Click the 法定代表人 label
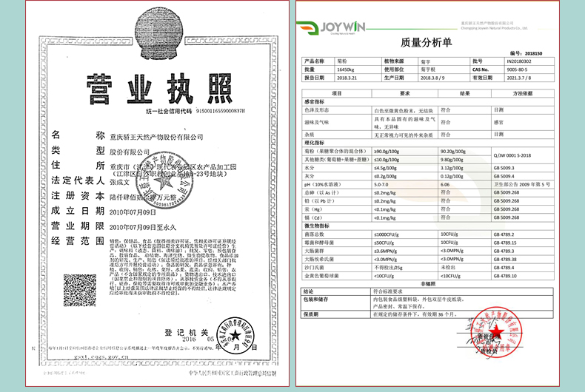 [78, 180]
